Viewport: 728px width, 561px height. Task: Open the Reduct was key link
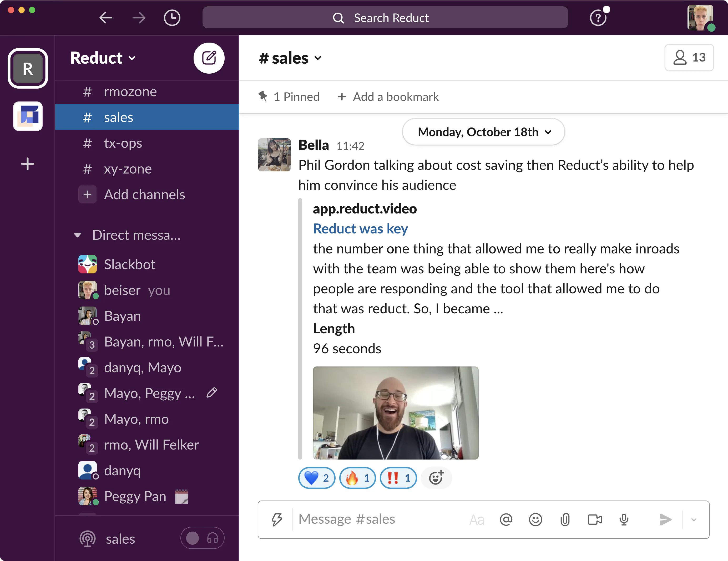point(360,228)
